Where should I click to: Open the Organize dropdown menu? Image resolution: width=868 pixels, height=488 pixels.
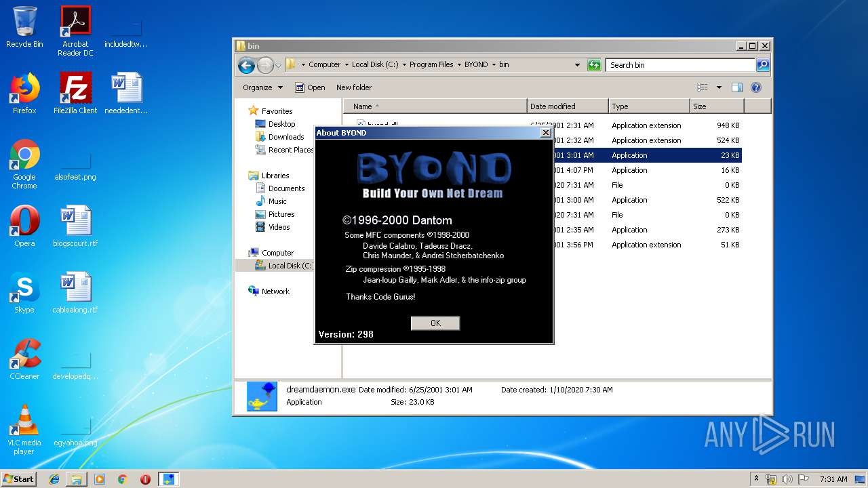point(263,87)
